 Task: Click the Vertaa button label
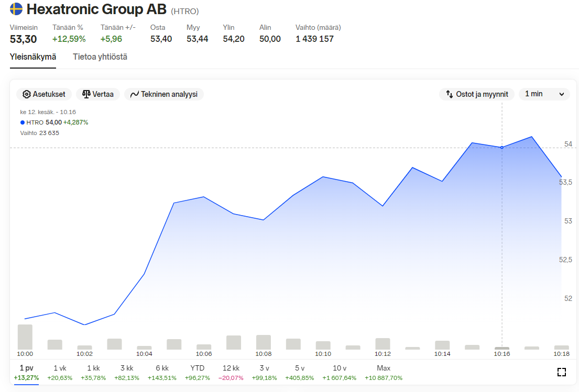coord(103,94)
